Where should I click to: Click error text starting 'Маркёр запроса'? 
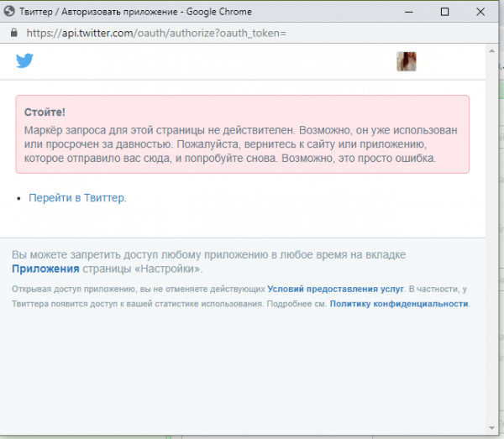pyautogui.click(x=241, y=144)
